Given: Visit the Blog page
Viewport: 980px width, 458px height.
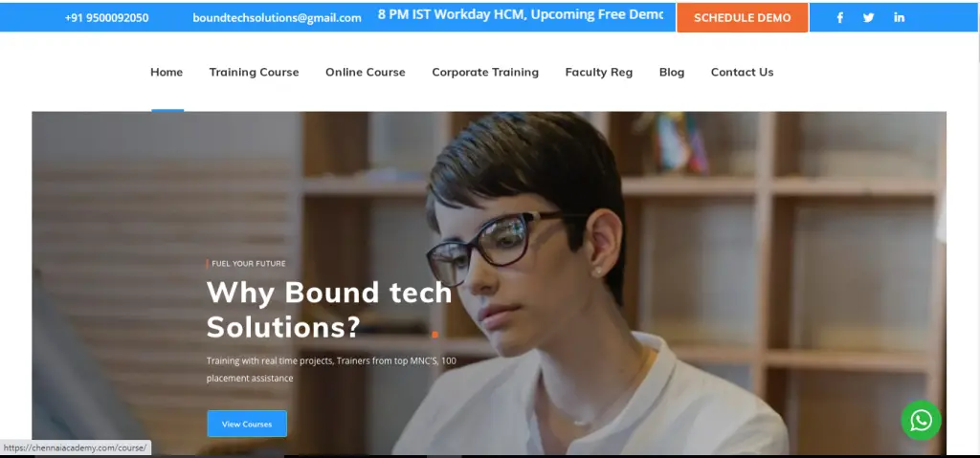Looking at the screenshot, I should (x=672, y=72).
